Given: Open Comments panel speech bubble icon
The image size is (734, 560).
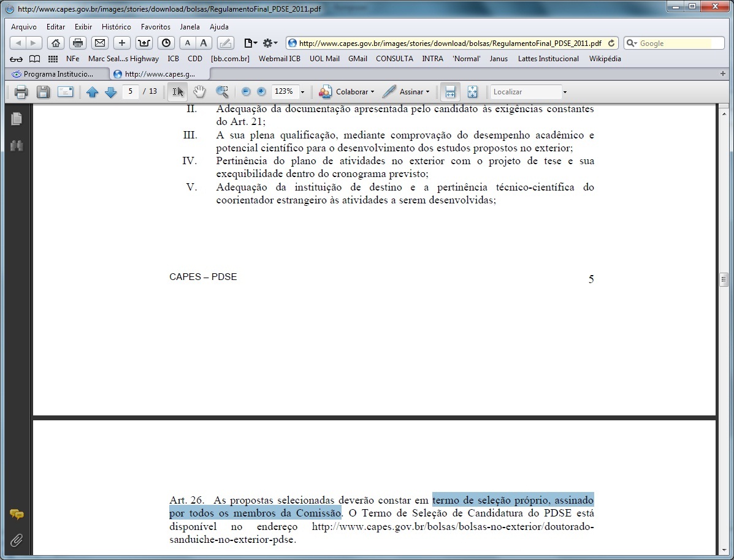Looking at the screenshot, I should click(17, 515).
